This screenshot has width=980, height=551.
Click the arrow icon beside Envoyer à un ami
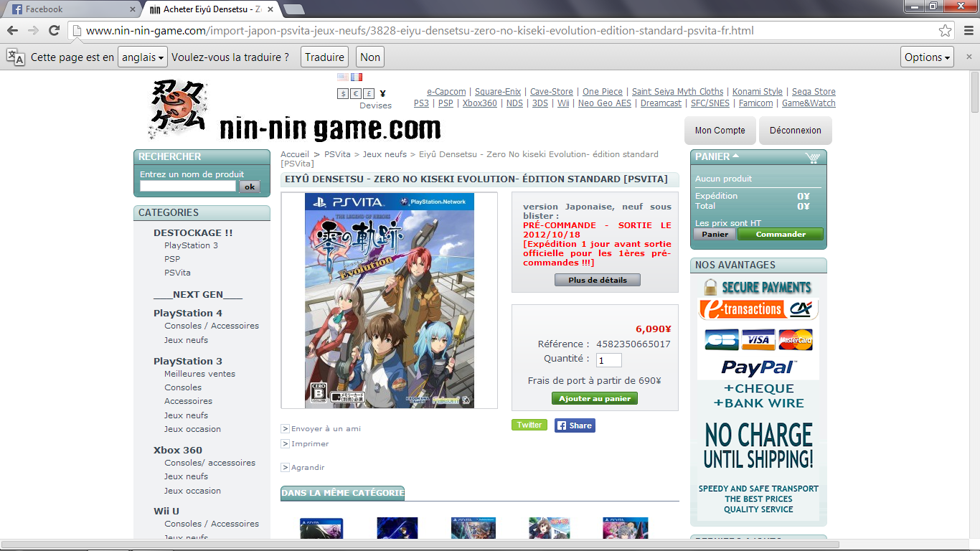(x=285, y=429)
